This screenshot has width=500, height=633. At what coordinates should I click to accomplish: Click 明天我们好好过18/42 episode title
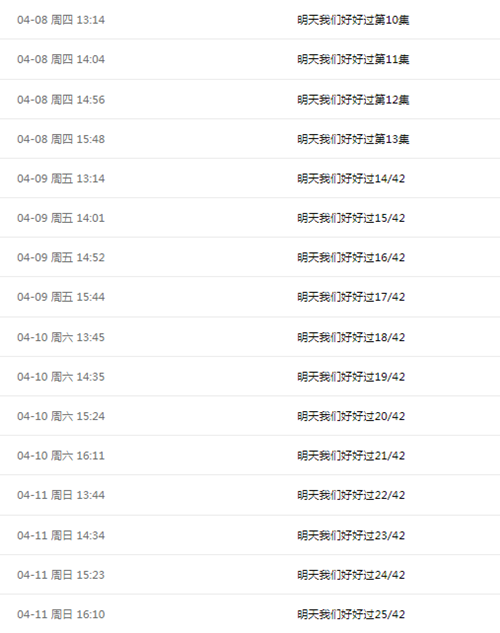(351, 337)
